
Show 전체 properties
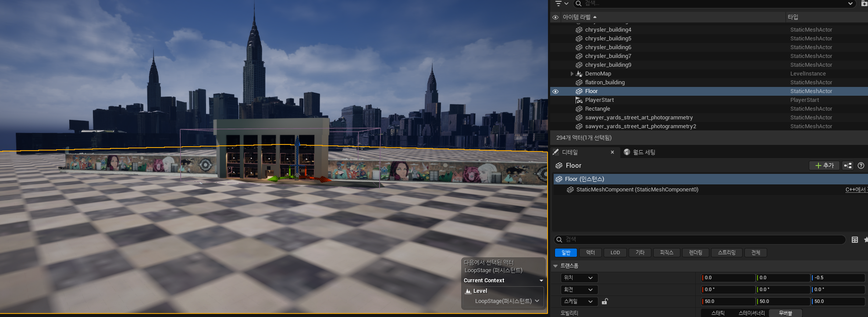click(756, 252)
